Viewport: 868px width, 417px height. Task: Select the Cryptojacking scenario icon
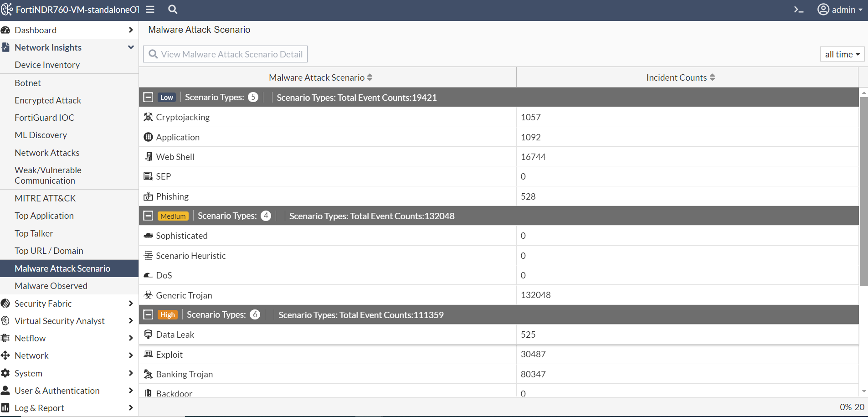pyautogui.click(x=148, y=117)
